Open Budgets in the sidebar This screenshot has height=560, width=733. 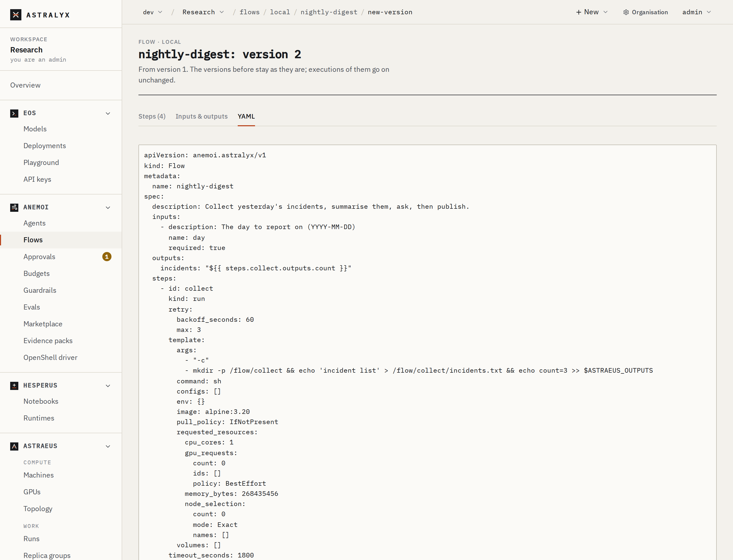point(36,274)
